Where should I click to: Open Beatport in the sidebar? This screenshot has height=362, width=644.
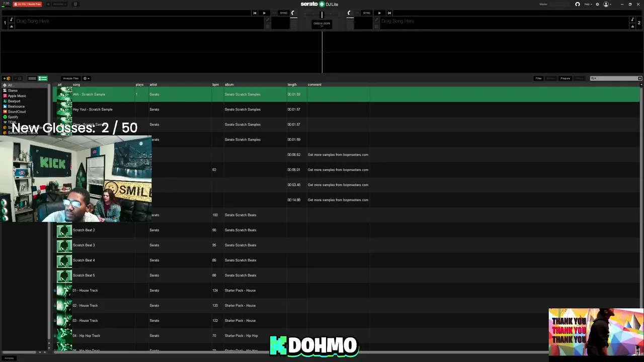point(14,101)
